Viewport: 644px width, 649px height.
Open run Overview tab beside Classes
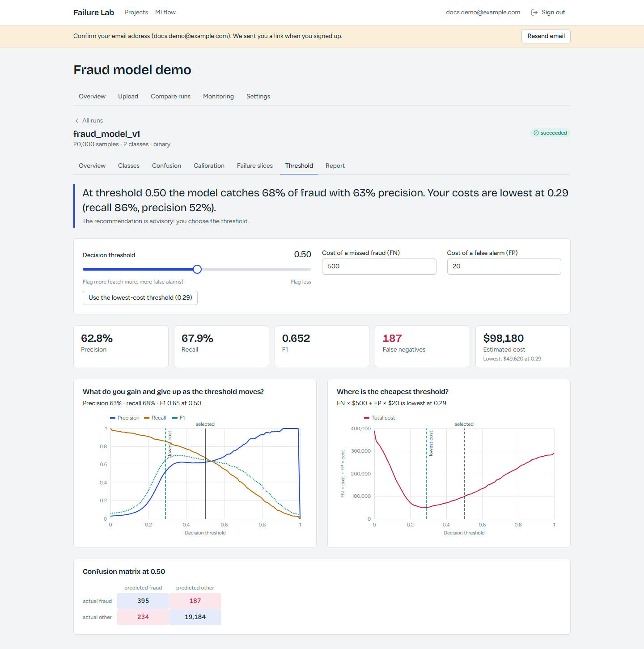(92, 165)
